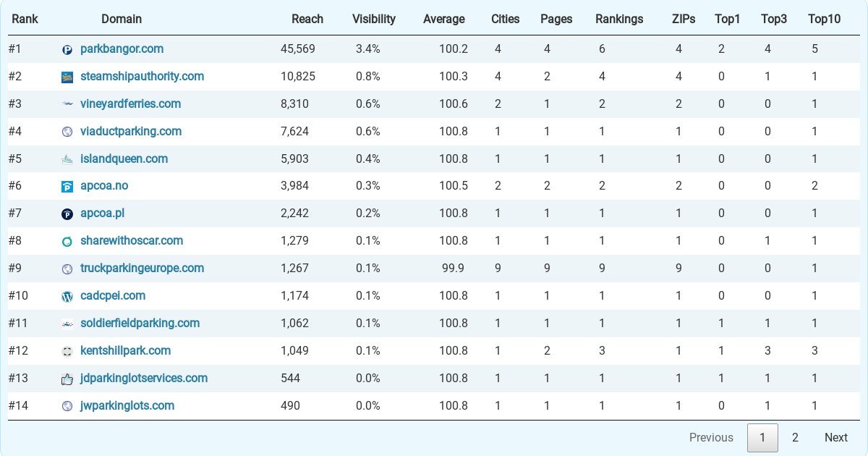Screen dimensions: 868x456
Task: Sort table by Reach column header
Action: pyautogui.click(x=307, y=19)
